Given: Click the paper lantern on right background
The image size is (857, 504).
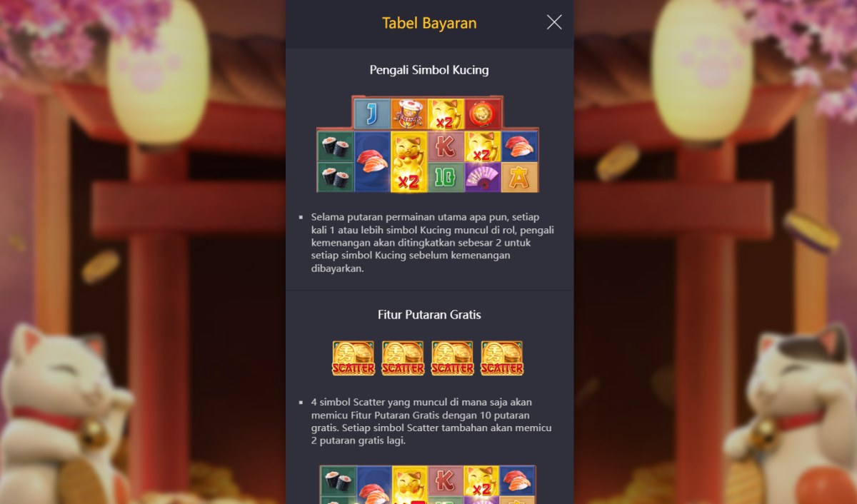Looking at the screenshot, I should click(700, 71).
